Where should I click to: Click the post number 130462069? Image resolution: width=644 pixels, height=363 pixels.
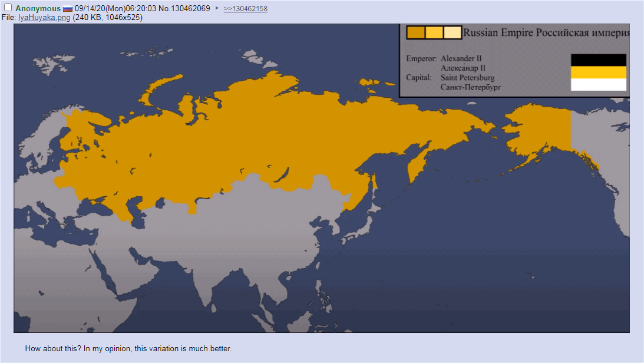pos(190,9)
